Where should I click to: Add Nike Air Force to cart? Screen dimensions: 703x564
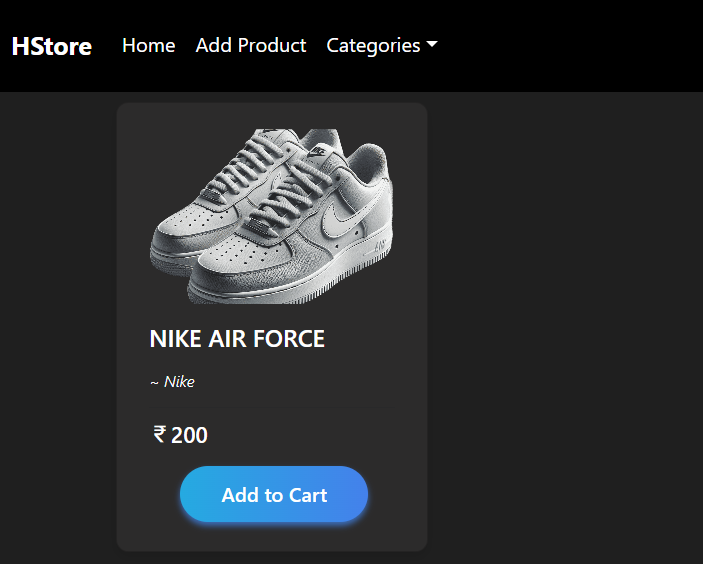coord(274,495)
